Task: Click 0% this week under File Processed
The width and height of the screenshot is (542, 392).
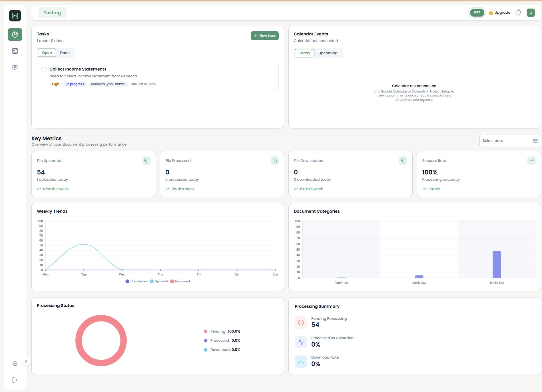Action: pos(183,189)
